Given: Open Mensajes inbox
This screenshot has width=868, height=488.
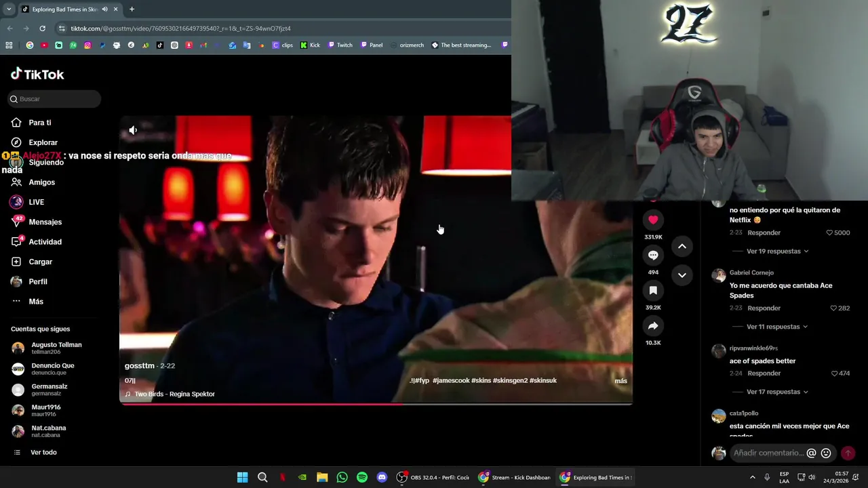Looking at the screenshot, I should coord(37,222).
